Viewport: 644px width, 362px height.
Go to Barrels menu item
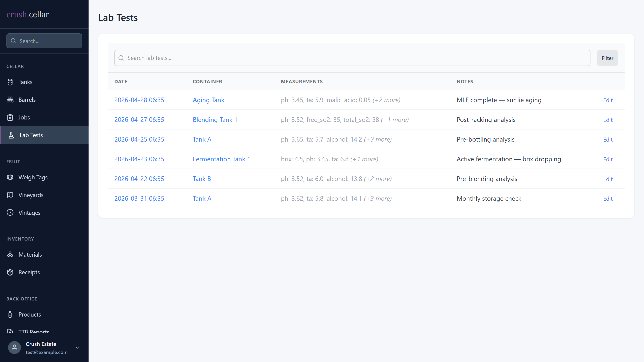click(x=44, y=100)
